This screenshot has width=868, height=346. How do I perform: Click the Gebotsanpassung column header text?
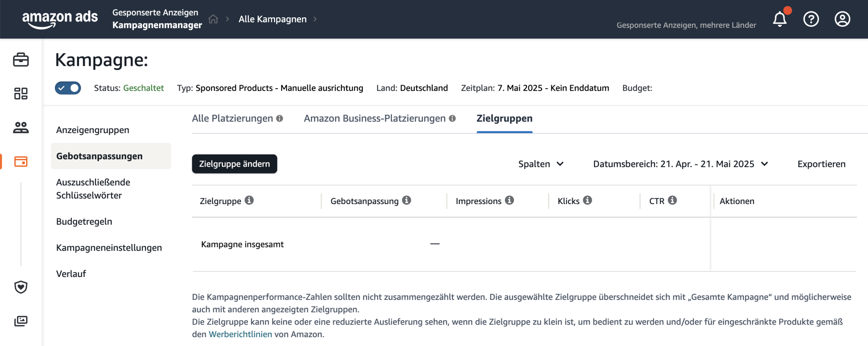[364, 201]
